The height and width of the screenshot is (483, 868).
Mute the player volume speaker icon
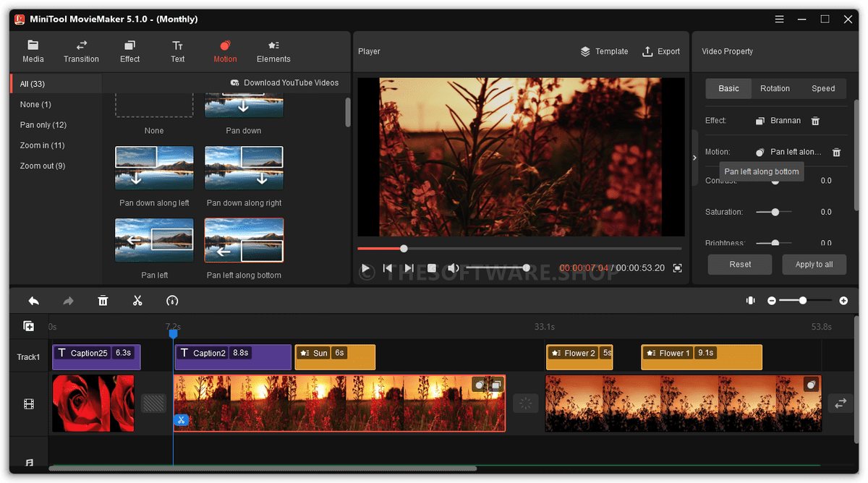(x=453, y=268)
